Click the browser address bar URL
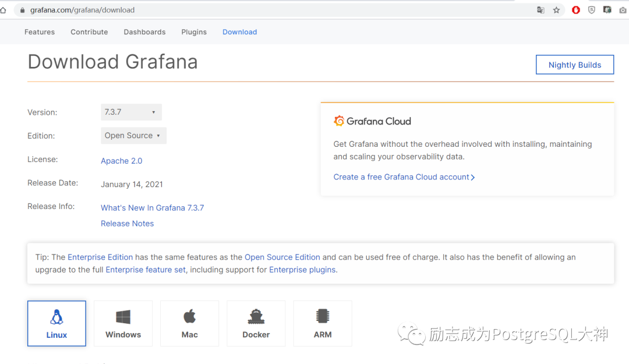This screenshot has height=364, width=629. tap(82, 10)
